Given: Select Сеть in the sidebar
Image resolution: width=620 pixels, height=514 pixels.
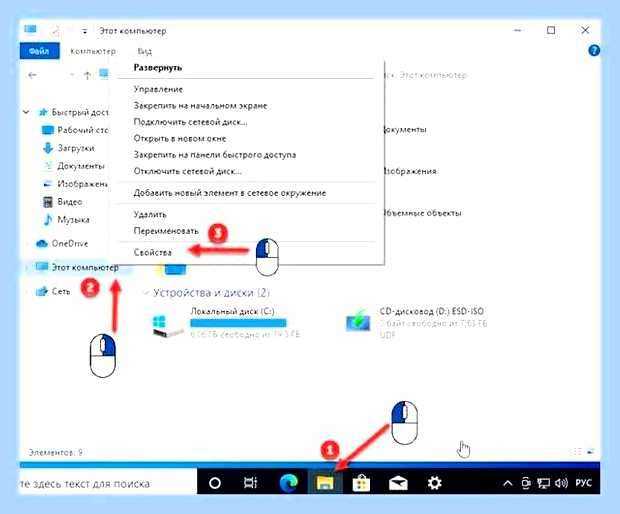Looking at the screenshot, I should click(53, 291).
